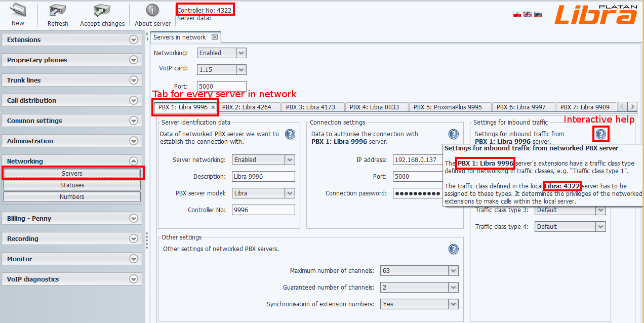This screenshot has width=644, height=323.
Task: Open Numbers under Networking
Action: pos(72,196)
